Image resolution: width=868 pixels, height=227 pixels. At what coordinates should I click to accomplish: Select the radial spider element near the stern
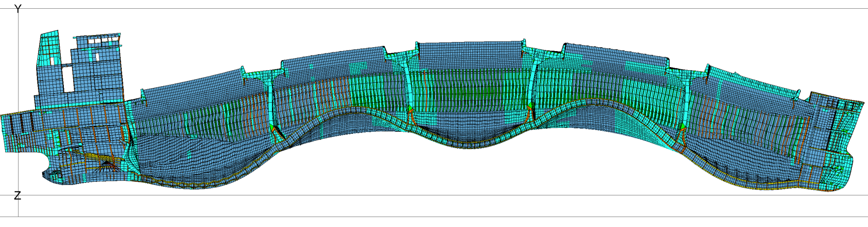[x=107, y=166]
